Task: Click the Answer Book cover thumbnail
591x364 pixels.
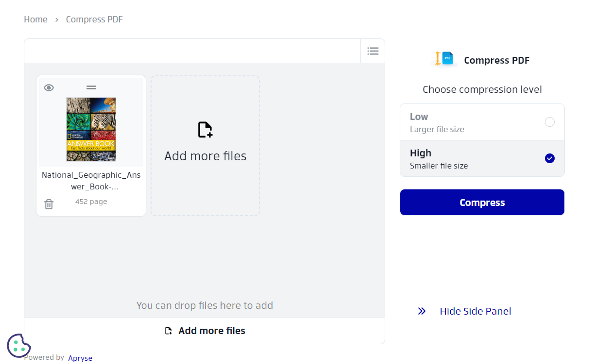Action: 91,129
